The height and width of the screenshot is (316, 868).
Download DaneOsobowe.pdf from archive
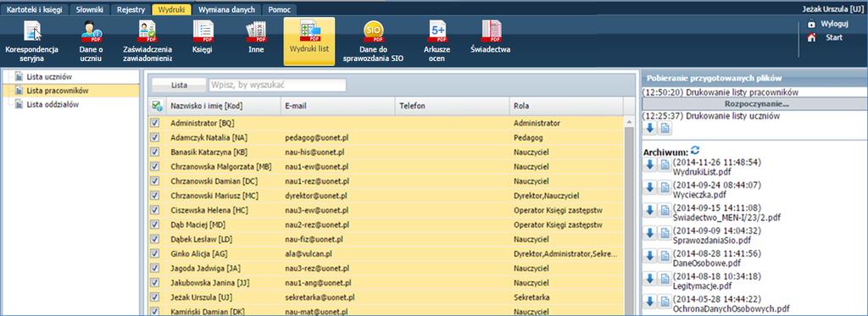(x=650, y=256)
